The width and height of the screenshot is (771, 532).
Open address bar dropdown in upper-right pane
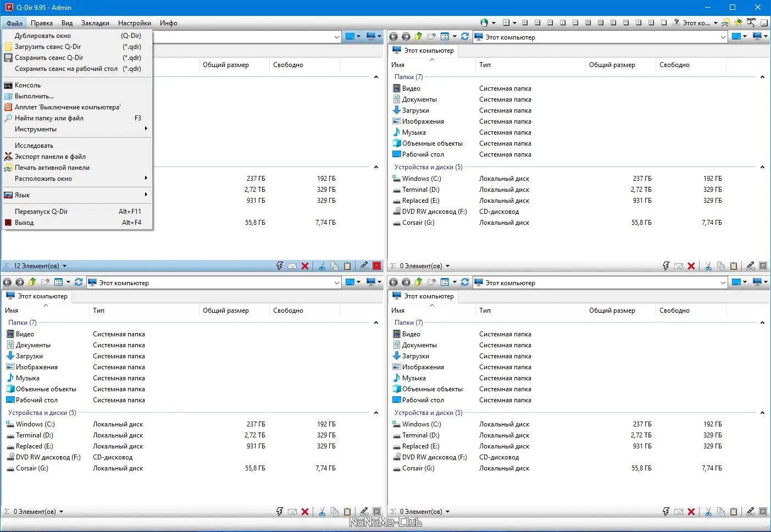723,37
